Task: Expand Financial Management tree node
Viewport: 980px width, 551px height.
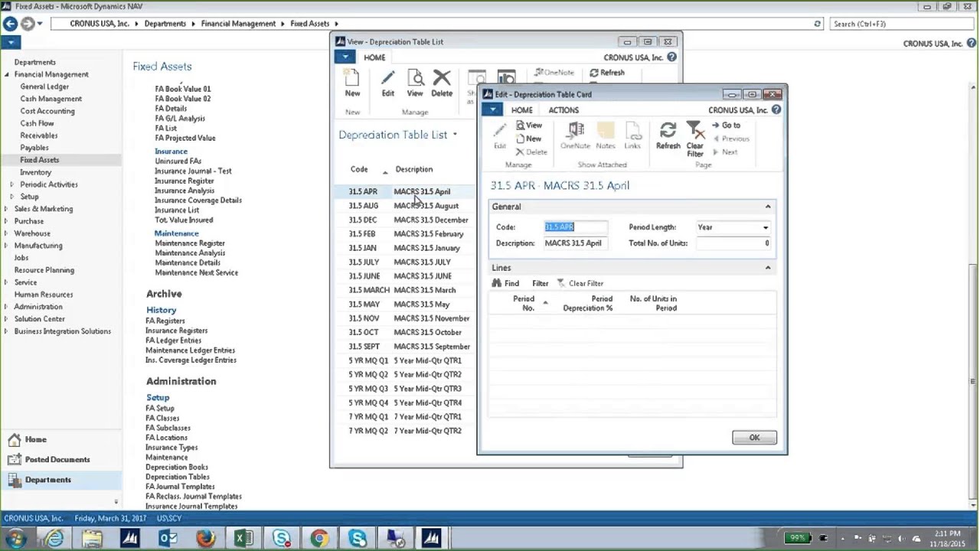Action: coord(7,74)
